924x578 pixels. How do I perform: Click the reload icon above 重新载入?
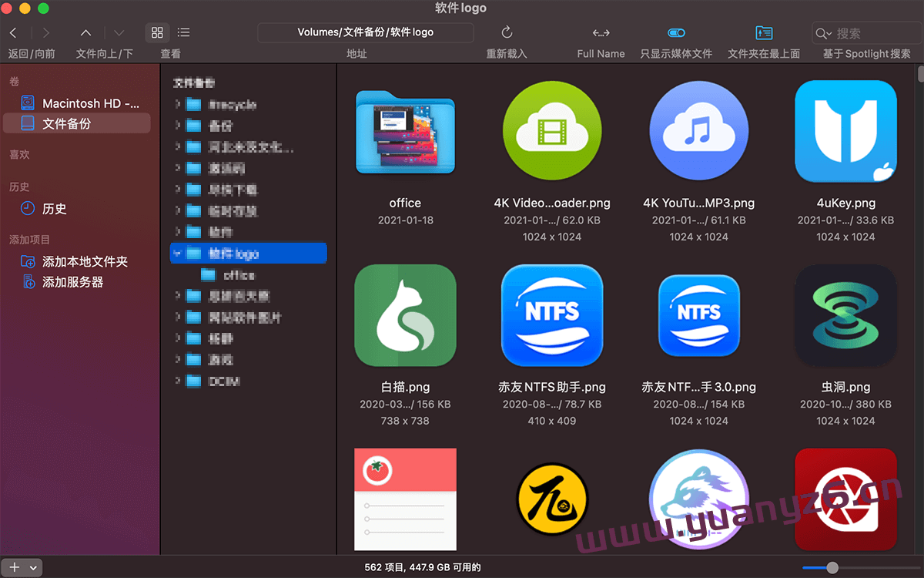coord(506,32)
